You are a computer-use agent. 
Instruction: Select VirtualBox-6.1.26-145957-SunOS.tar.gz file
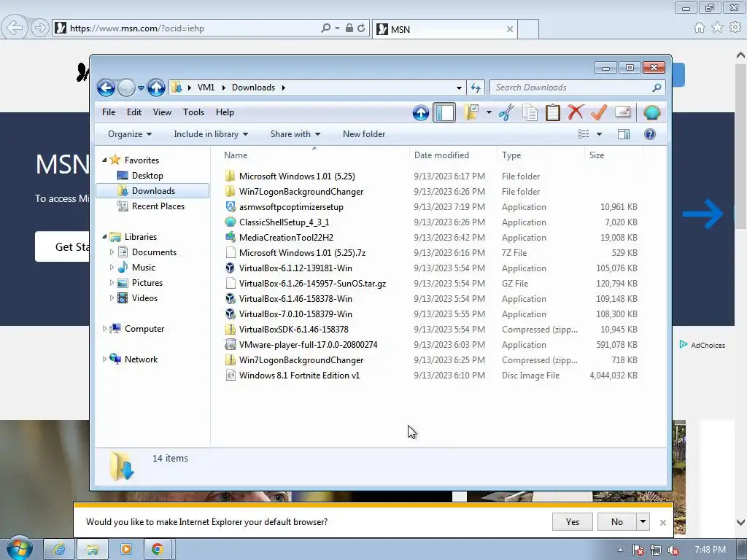click(x=312, y=284)
